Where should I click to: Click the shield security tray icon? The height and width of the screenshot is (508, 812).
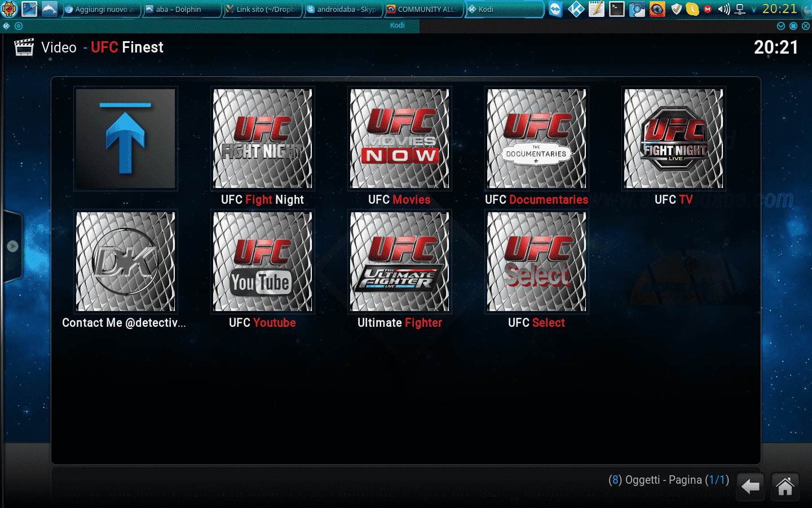tap(677, 9)
